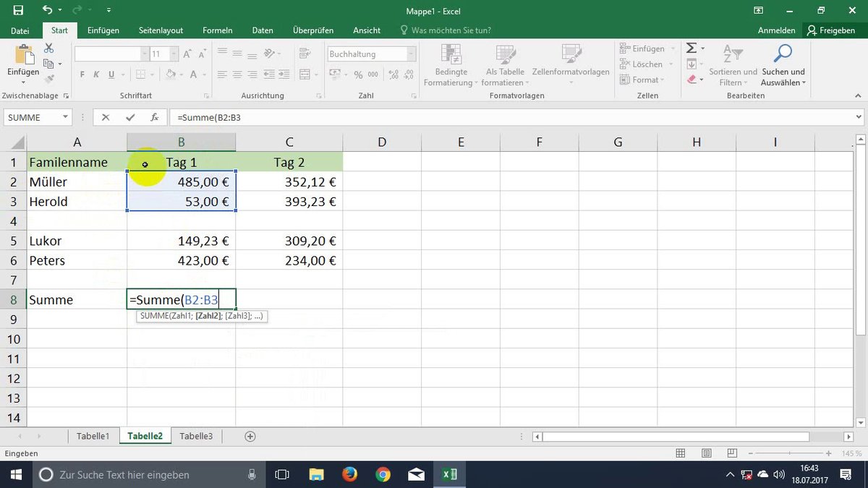
Task: Open the Tabelle3 sheet tab
Action: tap(196, 436)
